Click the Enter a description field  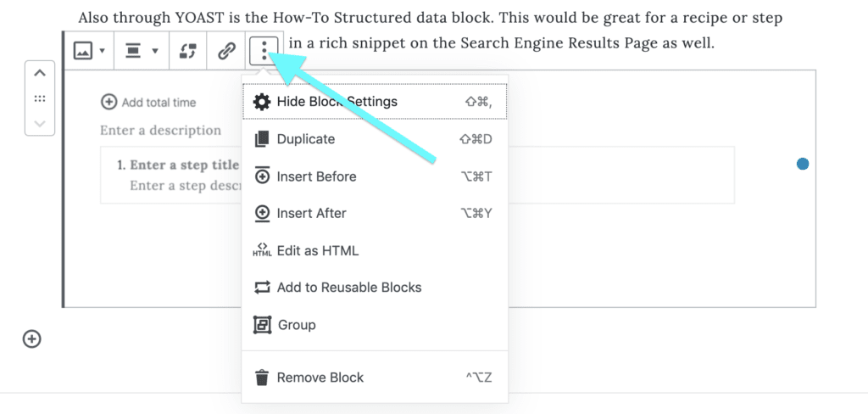coord(160,131)
